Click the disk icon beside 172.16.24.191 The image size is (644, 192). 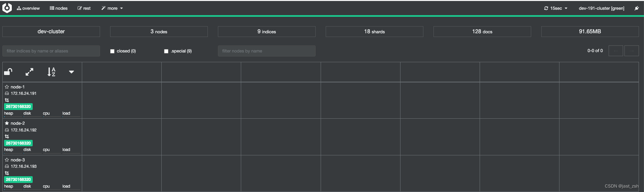pos(7,93)
